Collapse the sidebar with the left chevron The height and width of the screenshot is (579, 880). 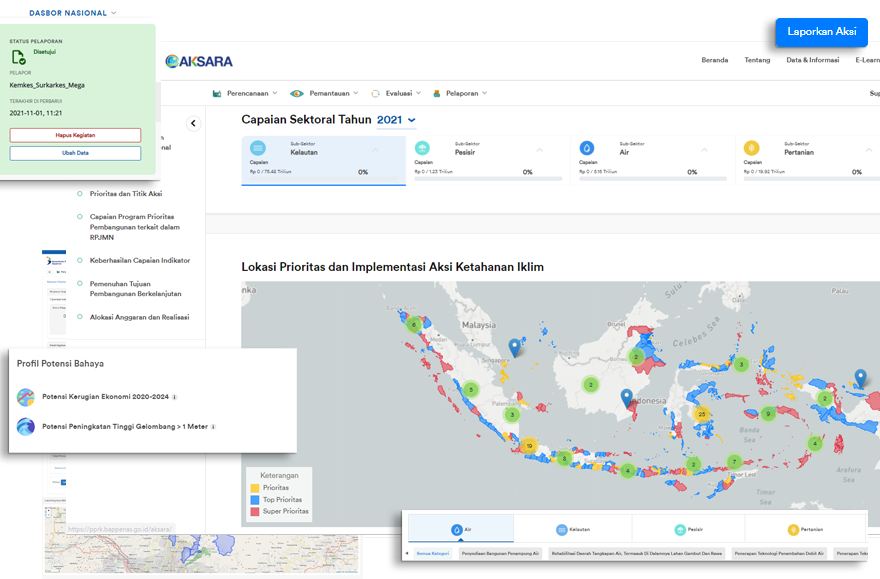click(194, 123)
